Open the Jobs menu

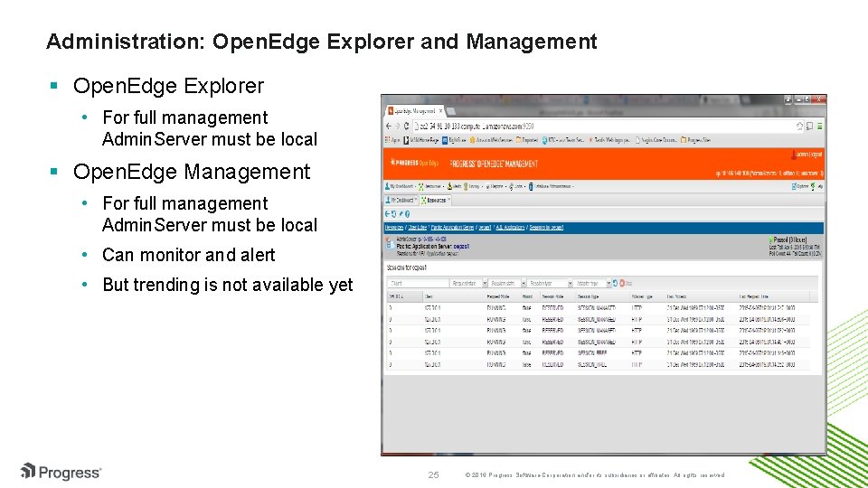point(516,186)
